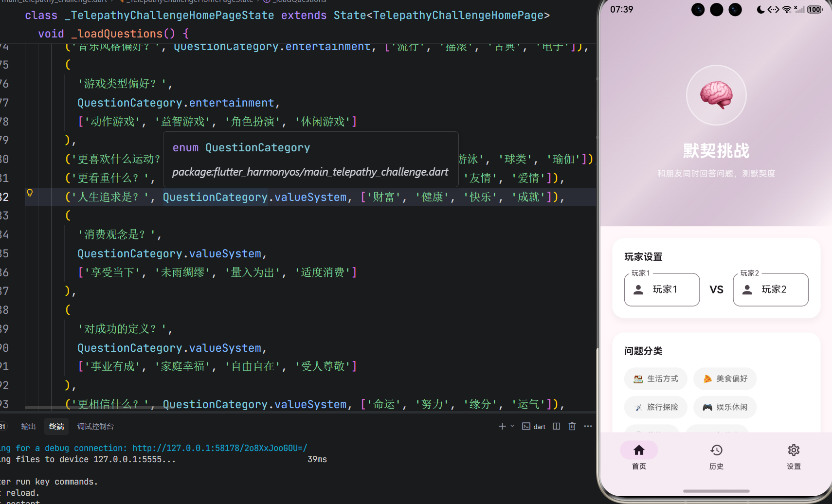Click the person icon in 玩家2 field
Screen dimensions: 832x504
(747, 290)
